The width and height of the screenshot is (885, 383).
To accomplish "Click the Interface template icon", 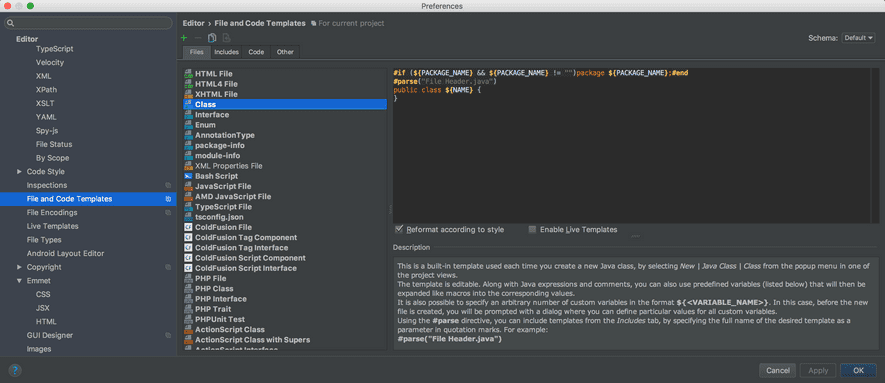I will 189,115.
